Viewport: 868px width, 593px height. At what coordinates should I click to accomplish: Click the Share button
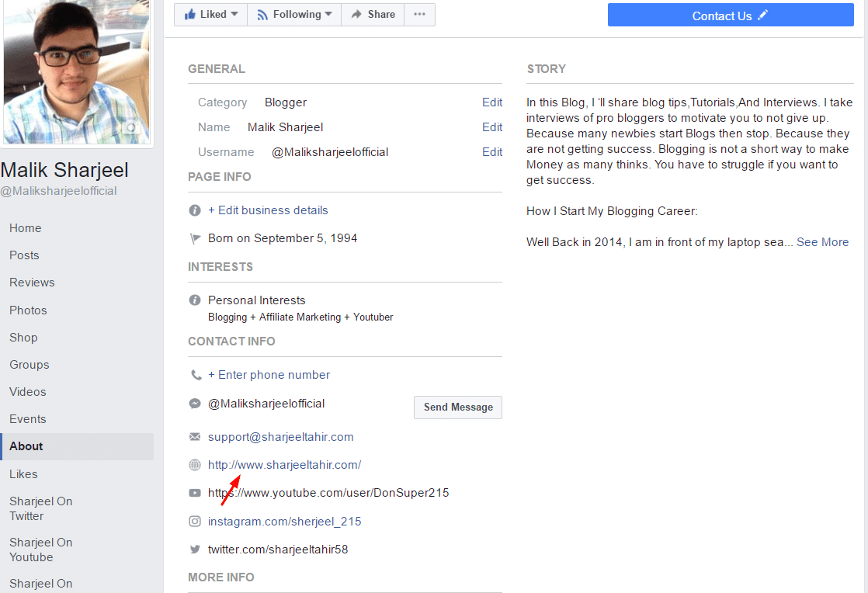[x=373, y=15]
